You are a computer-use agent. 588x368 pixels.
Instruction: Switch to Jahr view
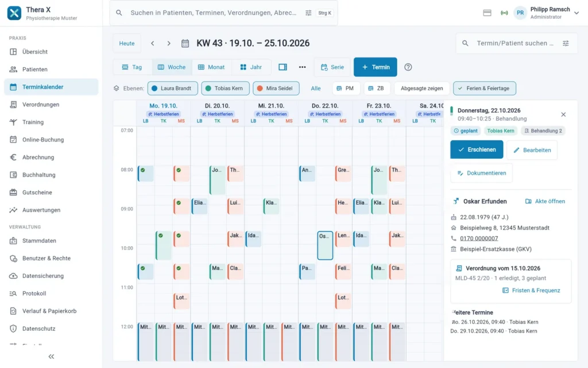[251, 67]
